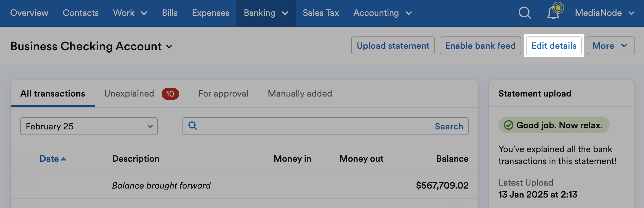Expand the Work menu dropdown
The height and width of the screenshot is (208, 644).
(x=130, y=13)
